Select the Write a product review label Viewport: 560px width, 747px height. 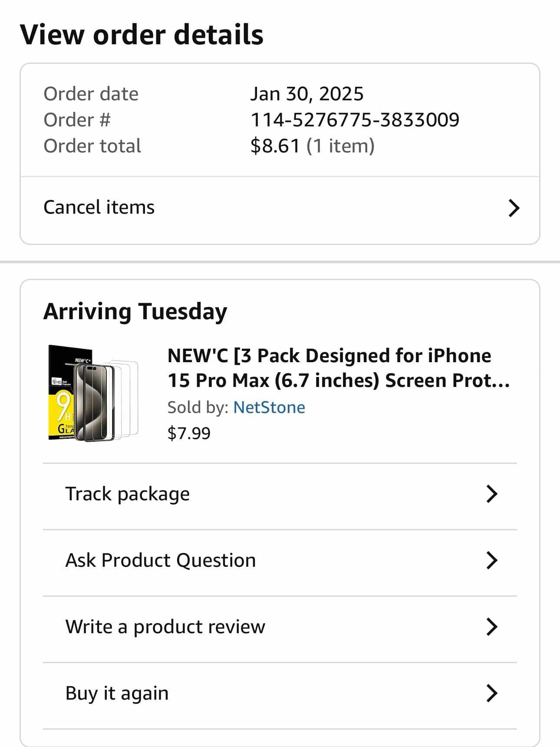point(165,627)
